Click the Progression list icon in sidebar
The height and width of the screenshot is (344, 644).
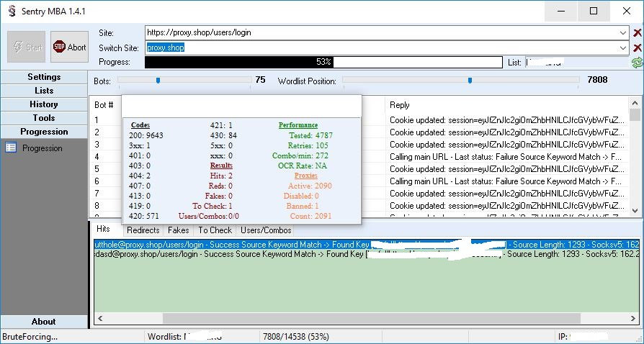click(11, 148)
